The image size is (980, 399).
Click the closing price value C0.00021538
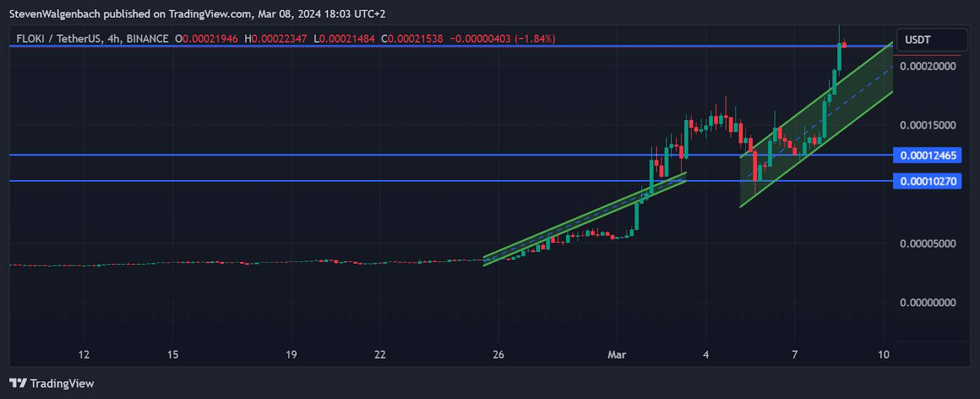(412, 39)
